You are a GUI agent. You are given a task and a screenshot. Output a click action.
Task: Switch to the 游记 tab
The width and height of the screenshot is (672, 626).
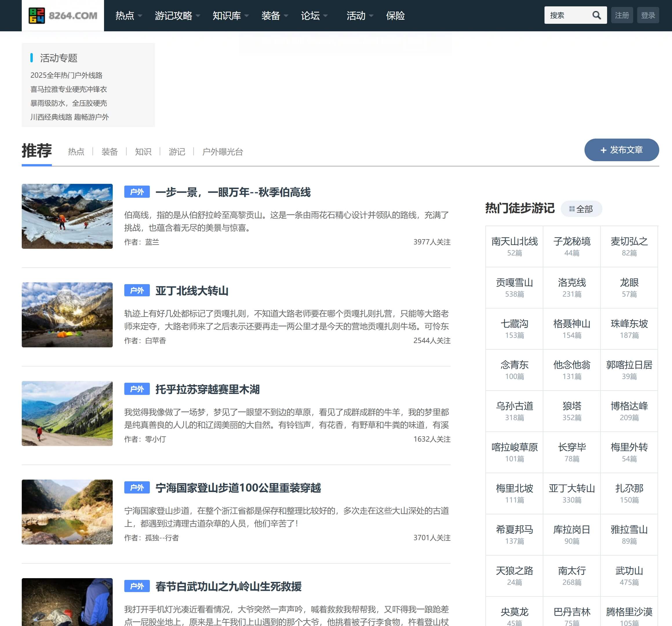coord(177,152)
